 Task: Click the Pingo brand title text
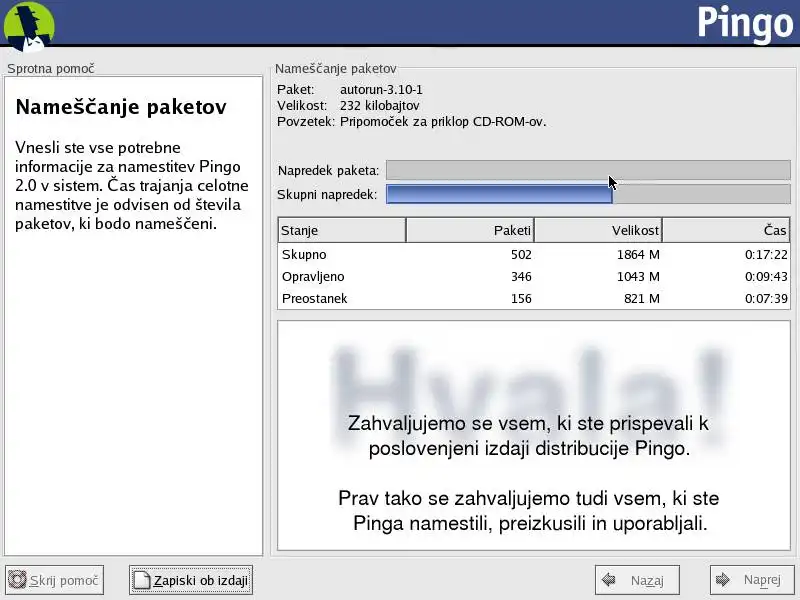coord(745,24)
